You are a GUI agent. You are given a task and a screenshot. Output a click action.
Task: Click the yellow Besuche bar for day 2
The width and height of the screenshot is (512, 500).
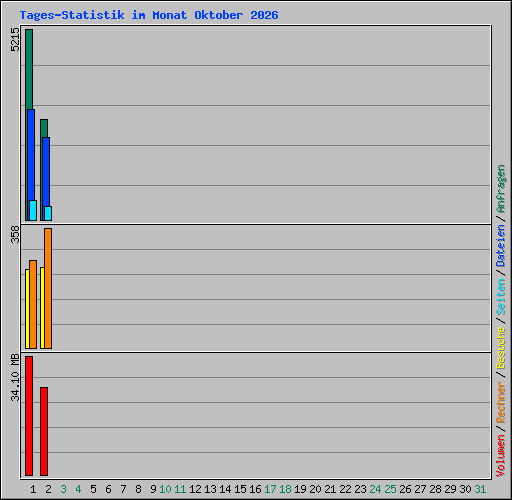(42, 308)
